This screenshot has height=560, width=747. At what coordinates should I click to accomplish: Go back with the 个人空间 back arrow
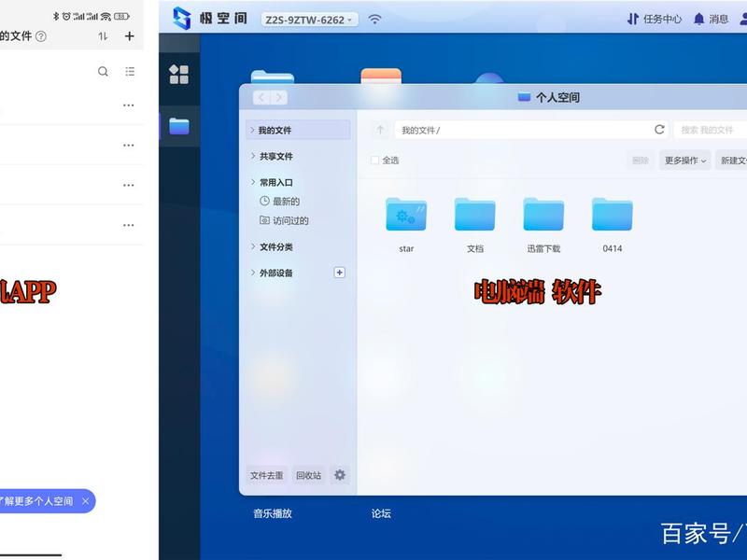point(261,98)
